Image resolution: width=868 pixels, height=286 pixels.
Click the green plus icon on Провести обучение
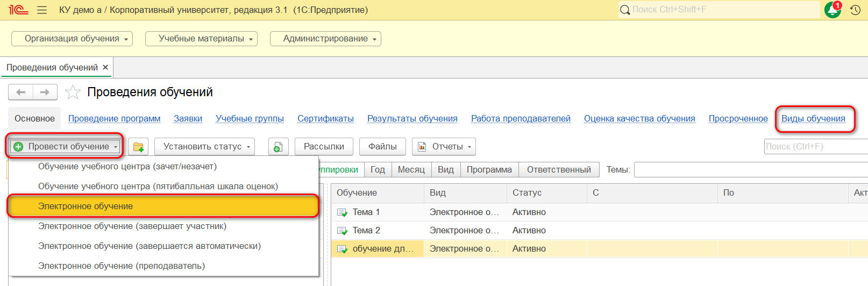point(18,147)
